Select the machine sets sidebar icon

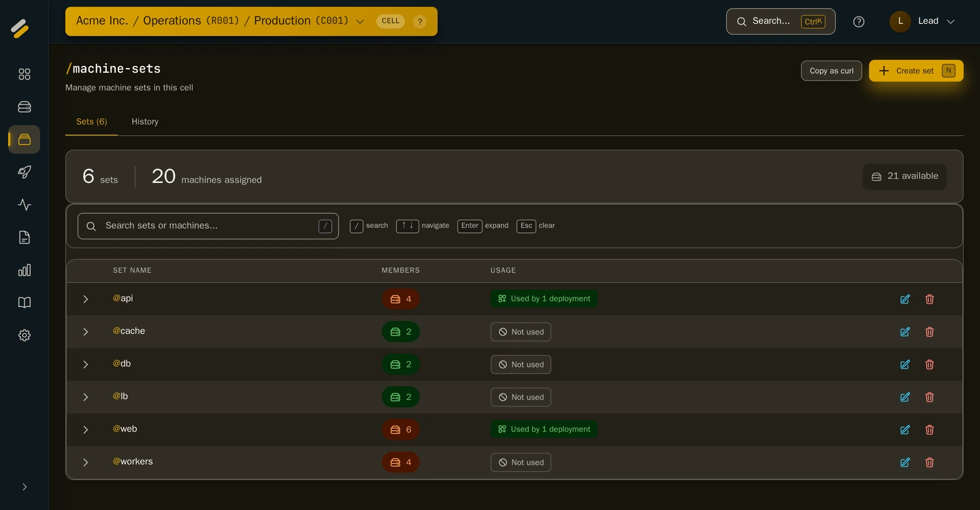click(x=24, y=139)
